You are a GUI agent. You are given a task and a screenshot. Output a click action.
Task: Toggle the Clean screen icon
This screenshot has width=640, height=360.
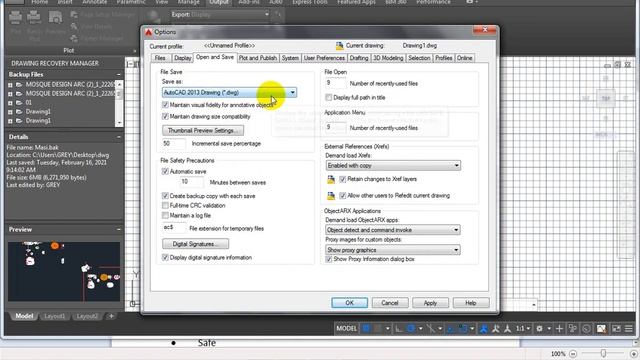[x=616, y=328]
